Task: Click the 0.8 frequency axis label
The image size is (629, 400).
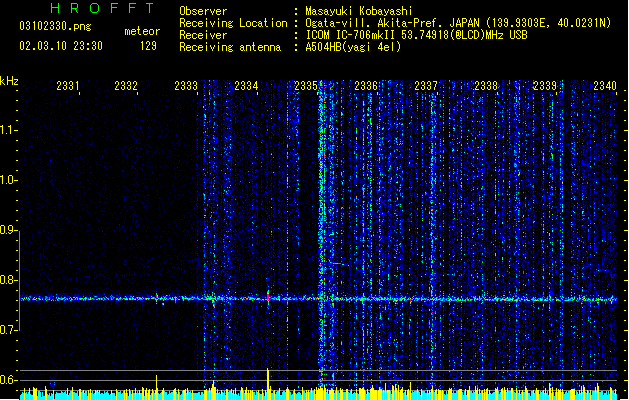Action: tap(8, 280)
